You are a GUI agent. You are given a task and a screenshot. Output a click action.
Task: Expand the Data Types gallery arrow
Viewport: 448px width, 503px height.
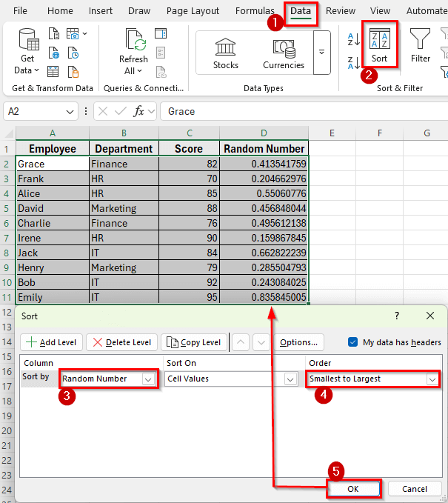(321, 53)
